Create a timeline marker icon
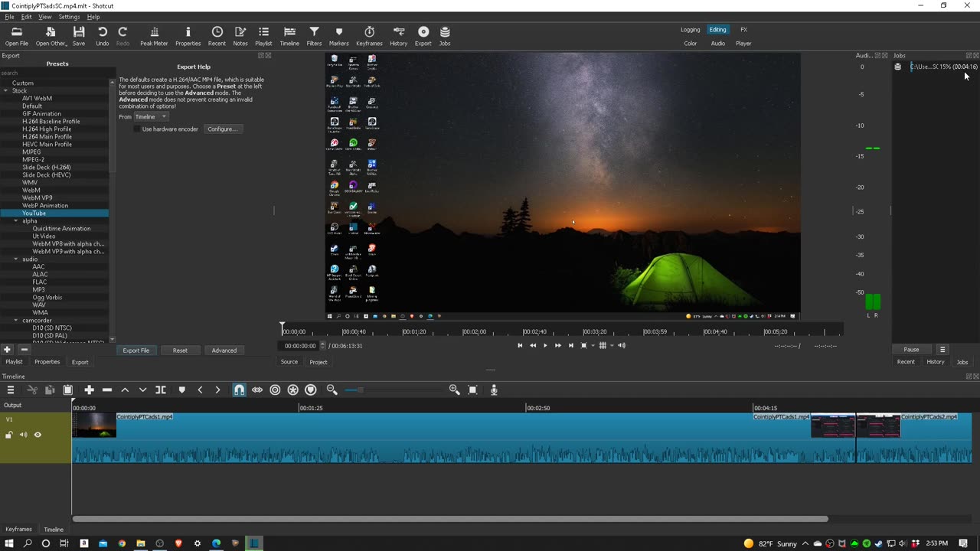This screenshot has width=980, height=551. click(x=181, y=390)
